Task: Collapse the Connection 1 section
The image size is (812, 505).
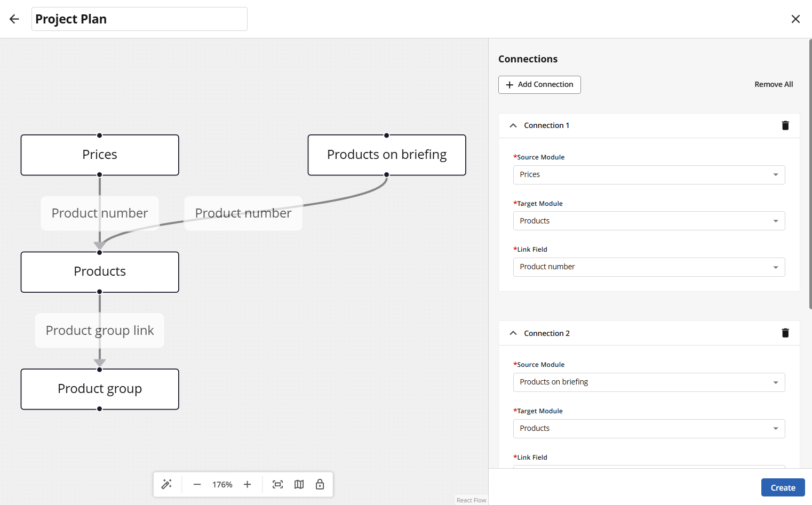Action: (513, 125)
